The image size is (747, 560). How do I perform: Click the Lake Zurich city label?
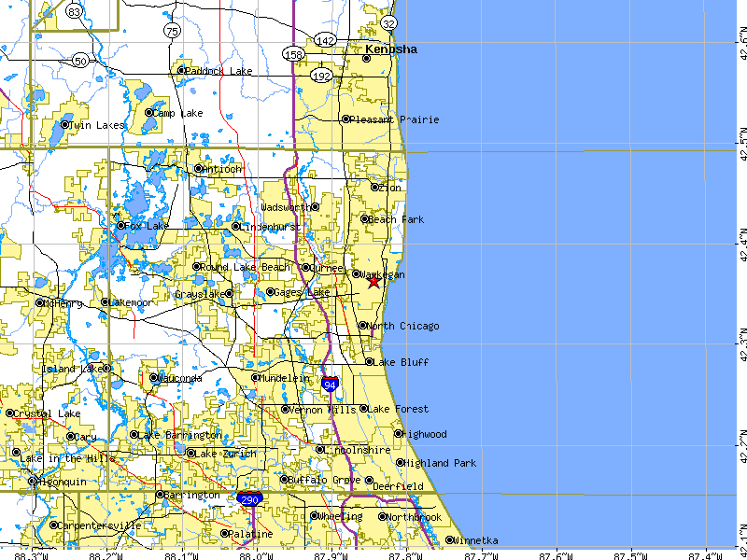[x=226, y=454]
